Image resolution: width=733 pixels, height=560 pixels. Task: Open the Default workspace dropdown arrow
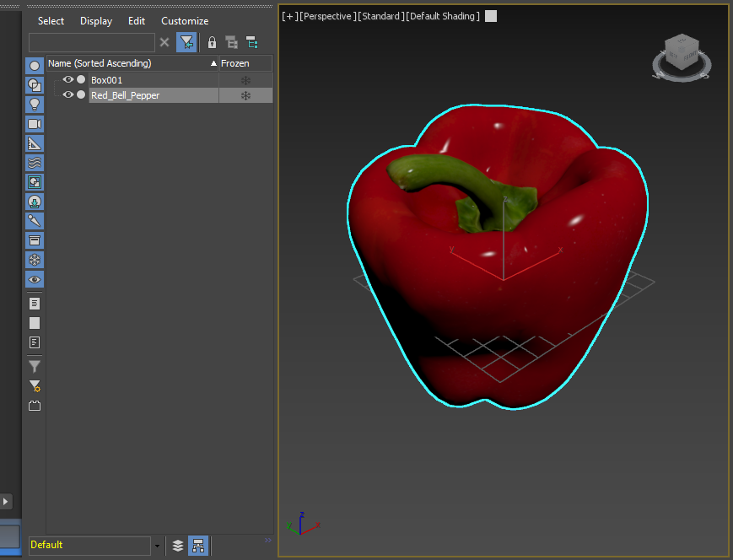tap(157, 546)
